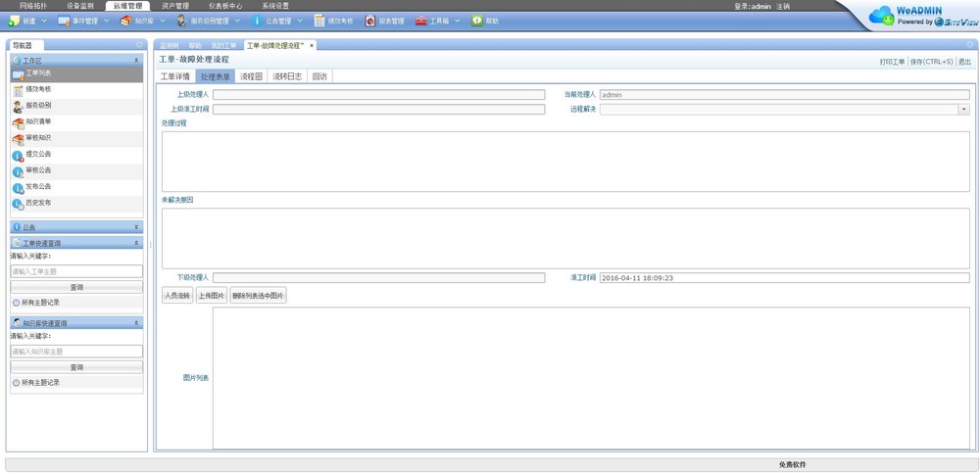Click the 处理过程 text area

(x=565, y=162)
